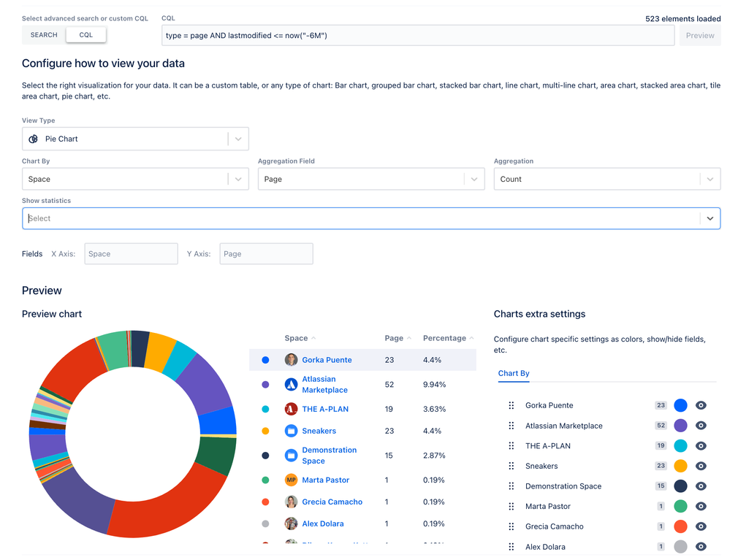Click Grecia Camacho avatar in table
Viewport: 730px width, 560px height.
(291, 502)
